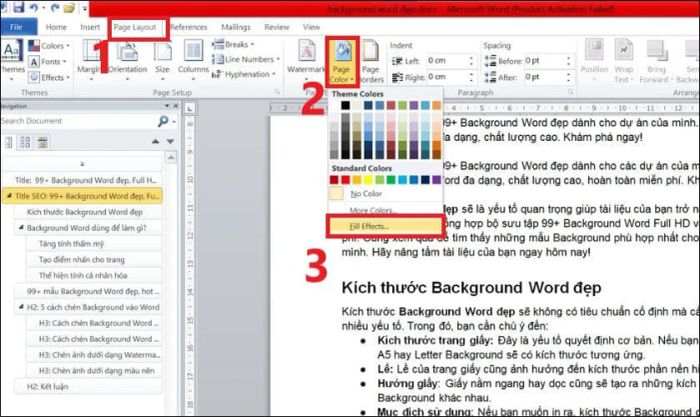The width and height of the screenshot is (700, 417).
Task: Collapse the 'Background Word dùng để làm gì?' heading
Action: pos(21,228)
